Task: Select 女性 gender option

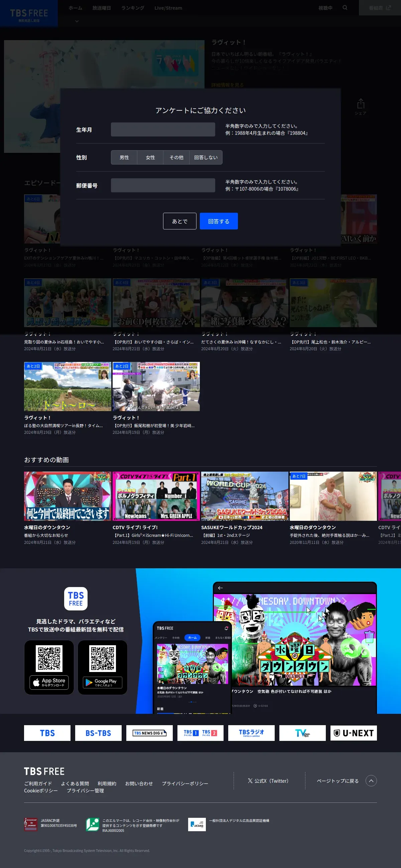Action: coord(150,157)
